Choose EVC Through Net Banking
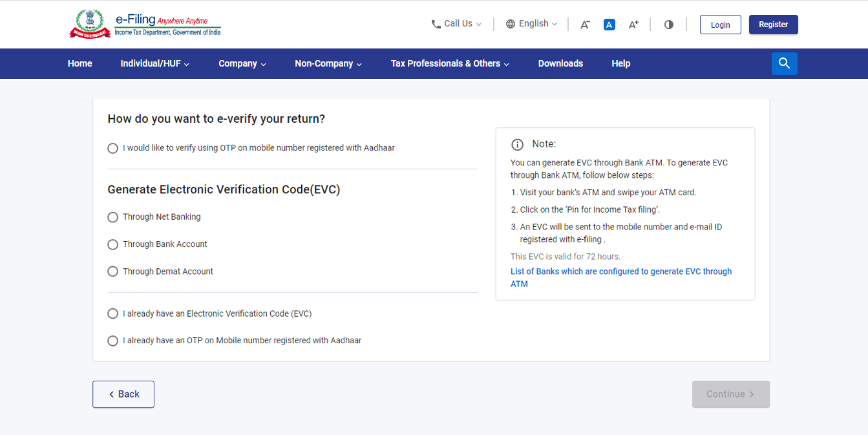This screenshot has height=435, width=868. [112, 217]
